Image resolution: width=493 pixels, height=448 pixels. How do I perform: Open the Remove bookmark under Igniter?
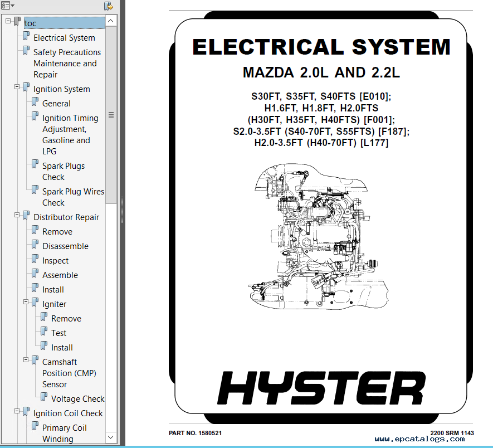coord(66,319)
